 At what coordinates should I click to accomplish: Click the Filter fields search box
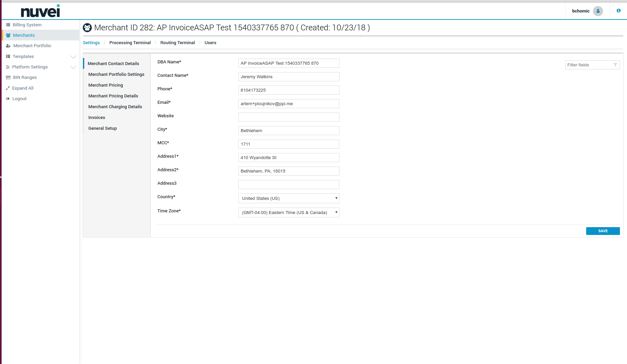pos(592,65)
